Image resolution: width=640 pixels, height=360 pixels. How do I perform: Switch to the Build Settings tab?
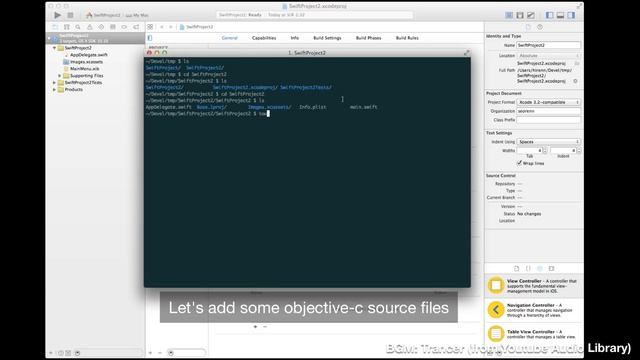point(327,38)
